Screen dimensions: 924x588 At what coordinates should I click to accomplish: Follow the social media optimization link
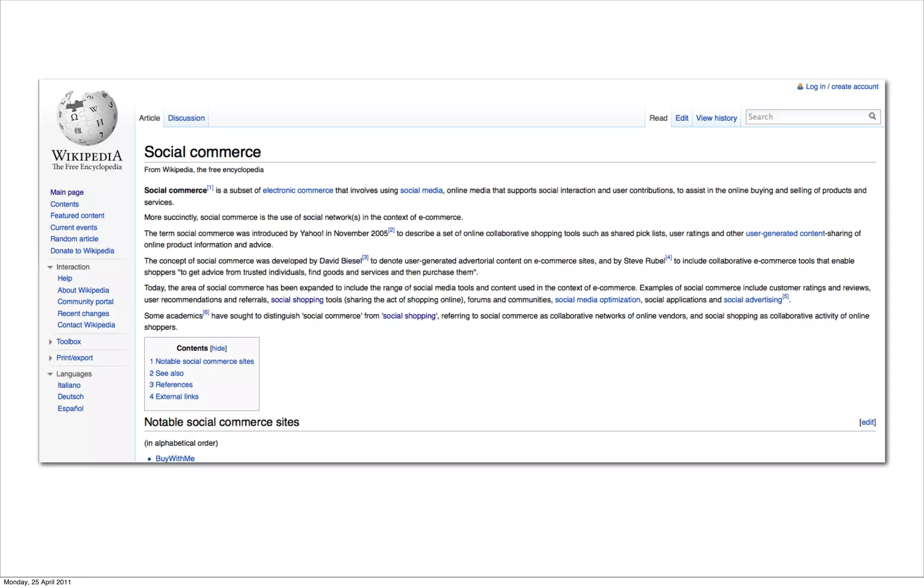pyautogui.click(x=597, y=300)
